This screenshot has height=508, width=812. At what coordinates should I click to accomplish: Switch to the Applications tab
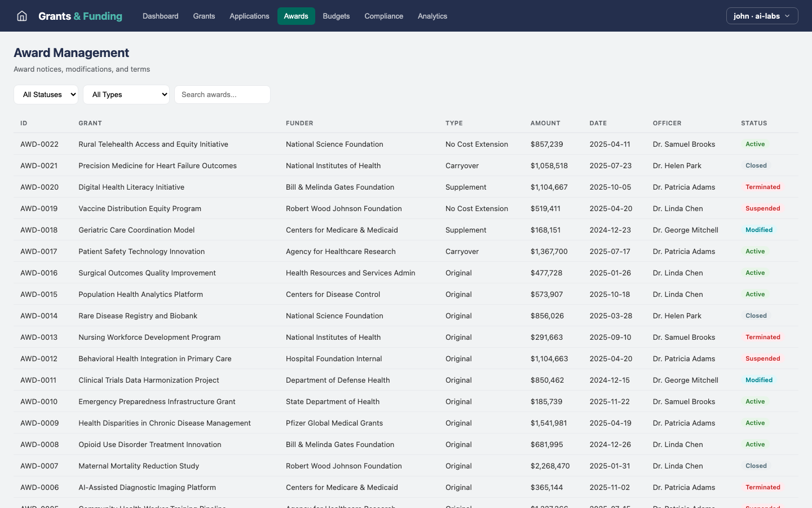[249, 16]
